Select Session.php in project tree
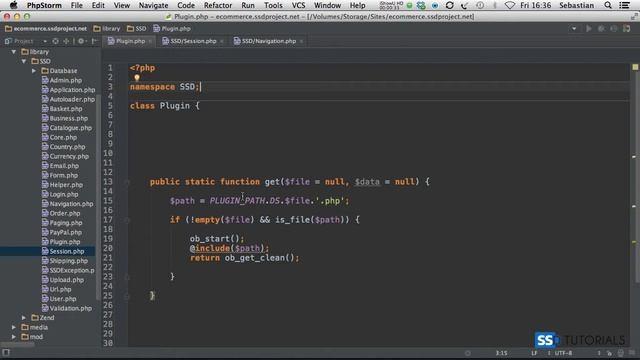640x360 pixels. pyautogui.click(x=63, y=251)
